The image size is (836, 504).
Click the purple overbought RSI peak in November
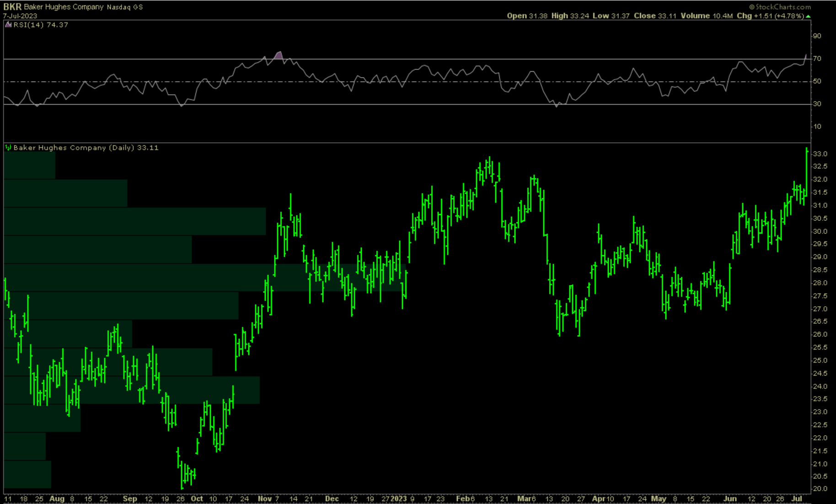click(x=279, y=55)
